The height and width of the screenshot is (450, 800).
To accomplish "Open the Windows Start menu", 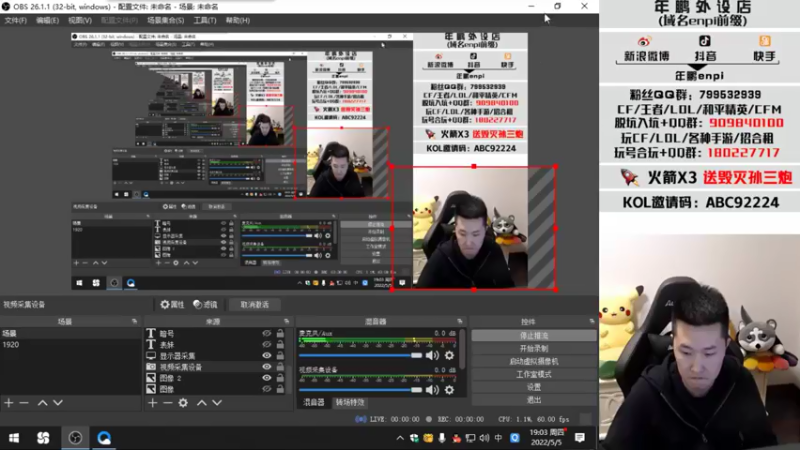I will (14, 438).
